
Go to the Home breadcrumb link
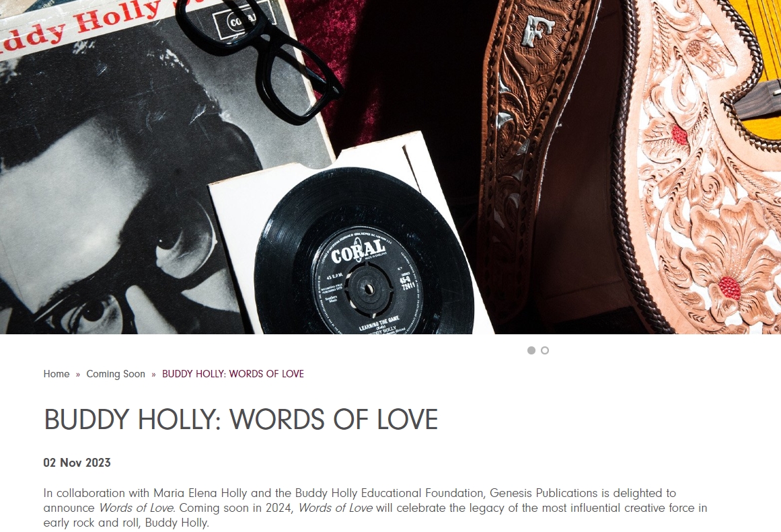click(x=57, y=373)
